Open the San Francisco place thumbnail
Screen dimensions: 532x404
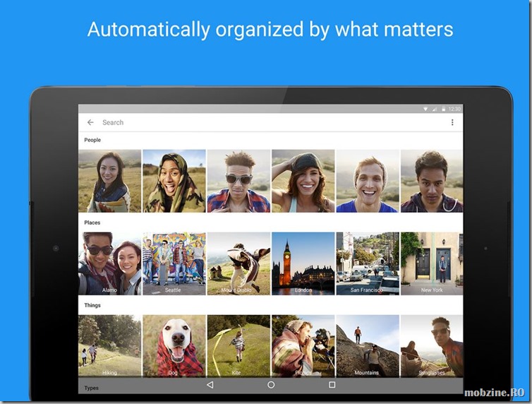[368, 263]
